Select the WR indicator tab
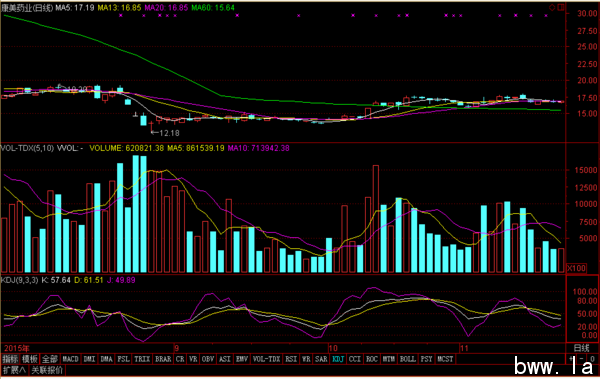 [306, 359]
